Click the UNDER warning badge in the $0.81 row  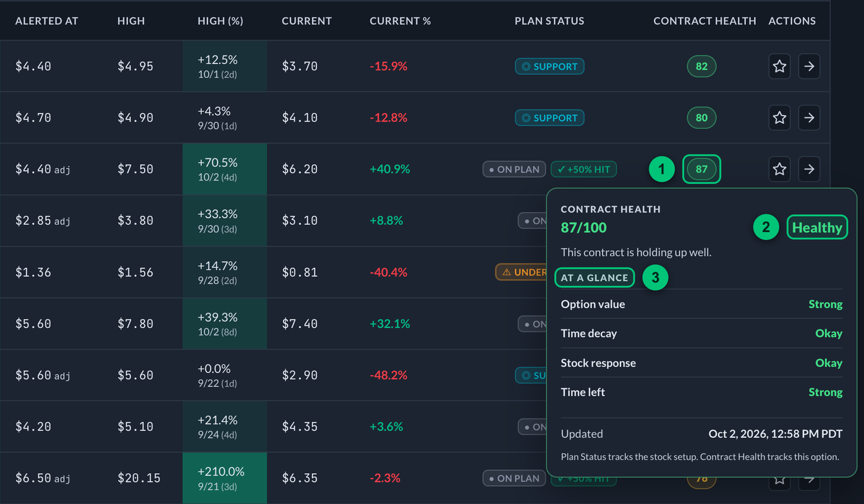pyautogui.click(x=521, y=272)
